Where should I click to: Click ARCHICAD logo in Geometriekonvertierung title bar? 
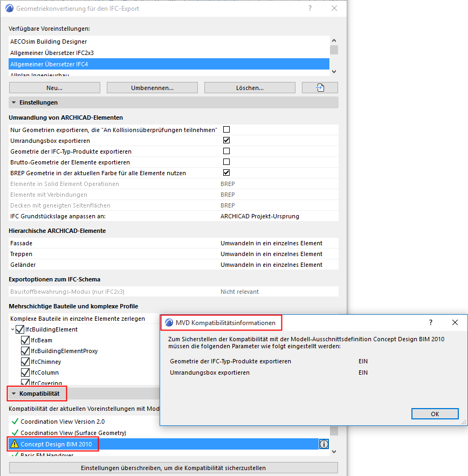[x=9, y=8]
